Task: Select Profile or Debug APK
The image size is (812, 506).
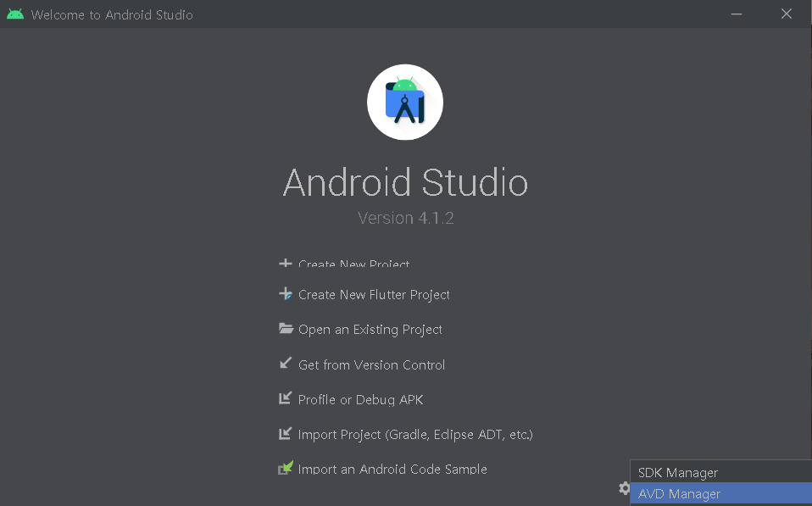Action: pyautogui.click(x=360, y=399)
